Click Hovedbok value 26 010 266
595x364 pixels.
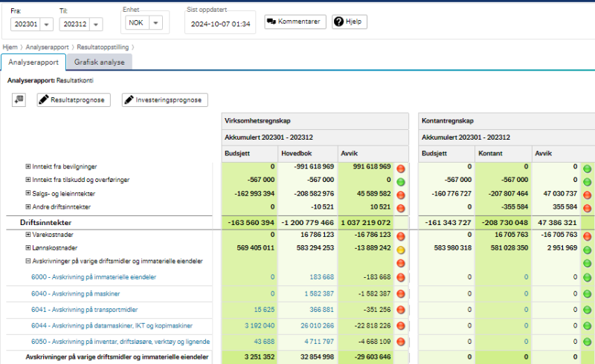[318, 325]
